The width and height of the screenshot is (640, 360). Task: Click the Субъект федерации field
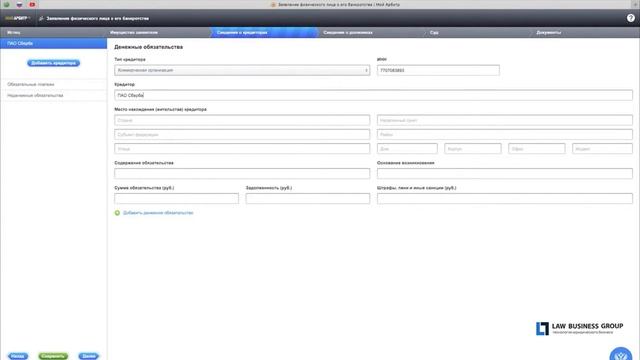pyautogui.click(x=242, y=134)
